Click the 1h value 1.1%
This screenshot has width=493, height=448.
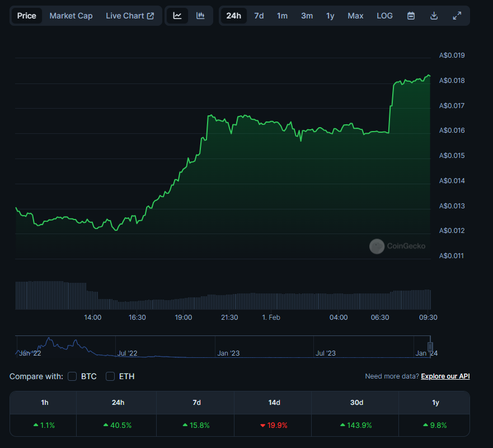pos(44,426)
